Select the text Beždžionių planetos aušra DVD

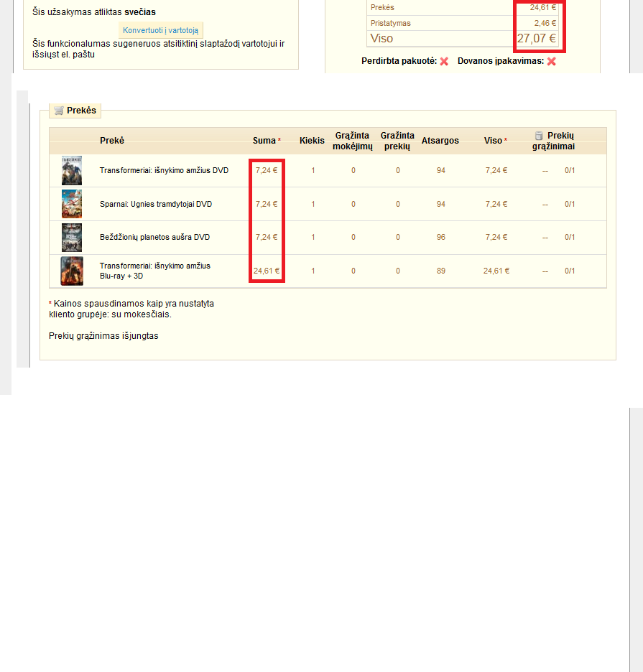point(154,237)
